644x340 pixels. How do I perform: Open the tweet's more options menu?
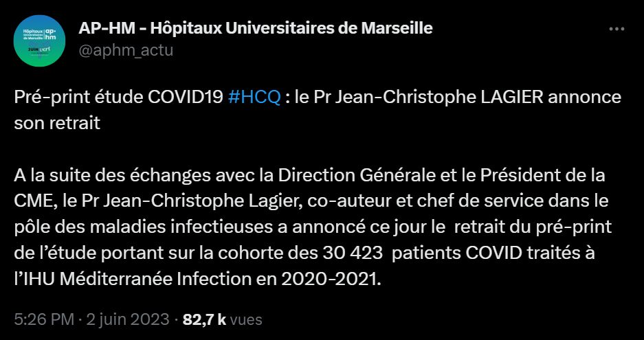pos(617,31)
